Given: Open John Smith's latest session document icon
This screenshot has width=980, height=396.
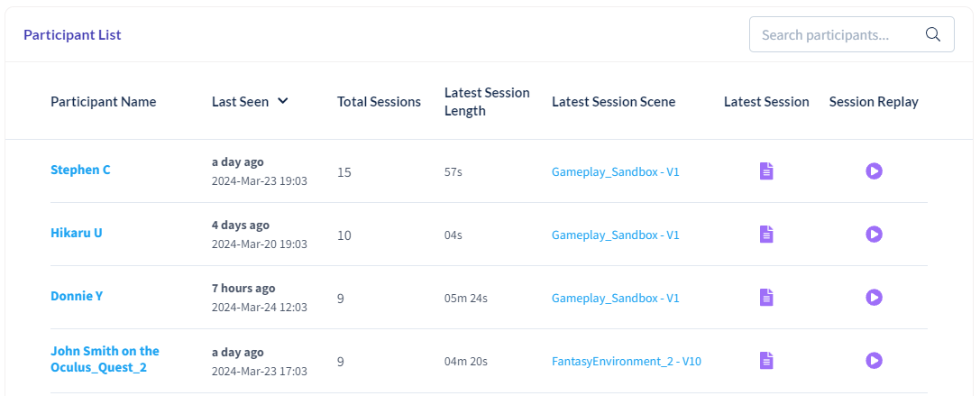Looking at the screenshot, I should tap(766, 360).
